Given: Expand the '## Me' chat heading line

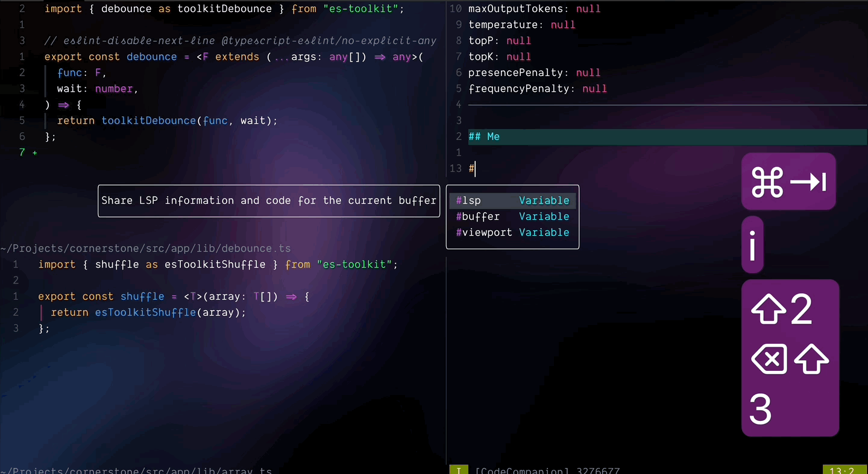Looking at the screenshot, I should pos(484,136).
